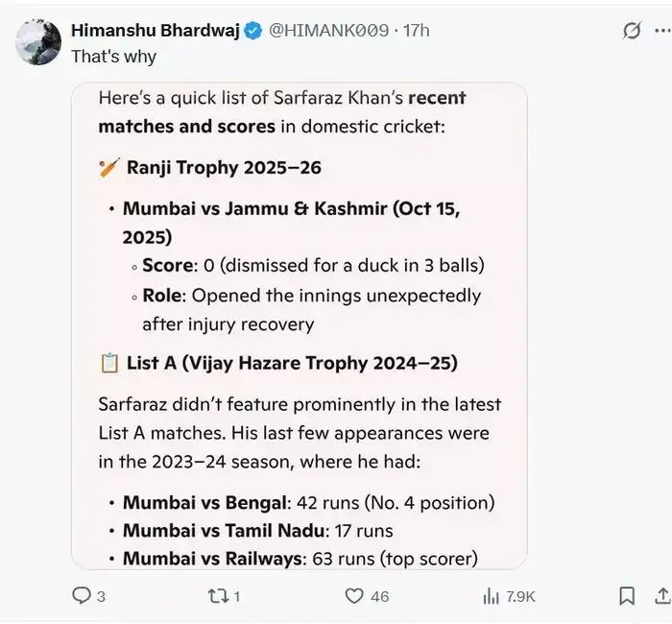Viewport: 672px width, 624px height.
Task: Click the 17h post timestamp
Action: point(416,31)
